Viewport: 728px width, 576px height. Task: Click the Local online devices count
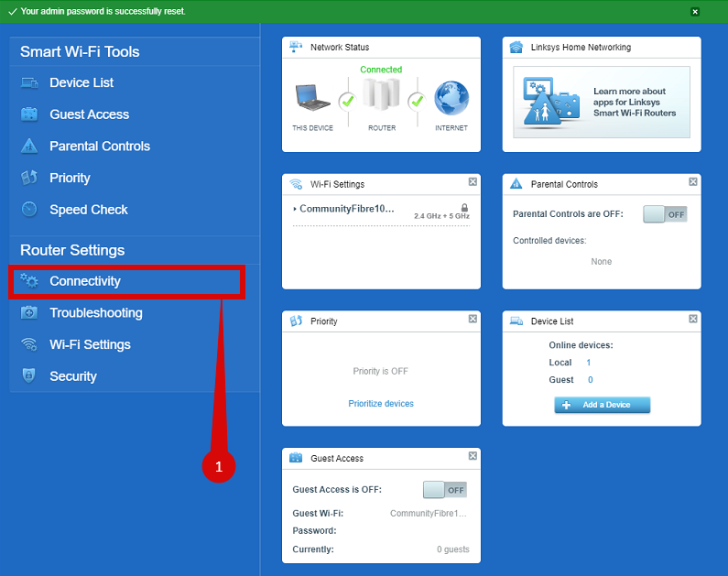tap(589, 364)
